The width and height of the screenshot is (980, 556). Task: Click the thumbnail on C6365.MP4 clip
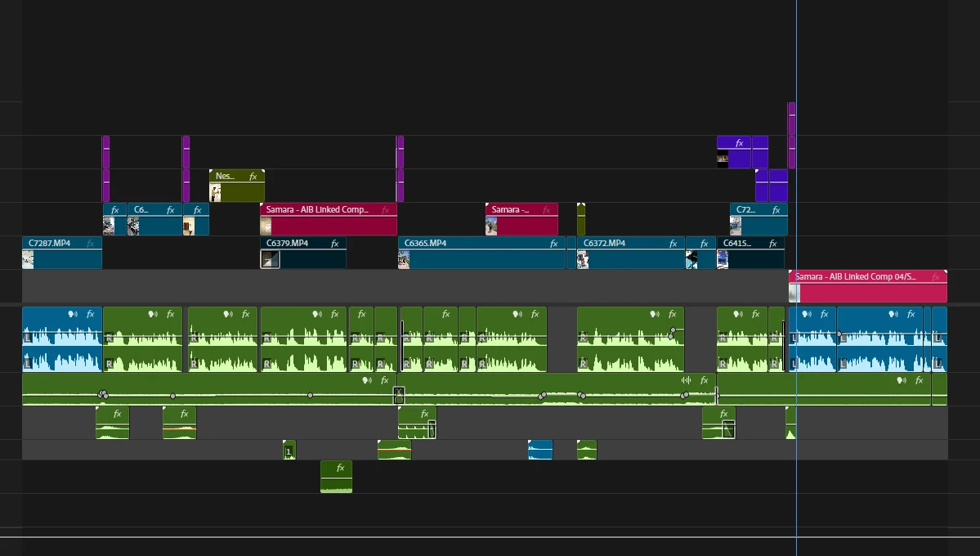point(404,259)
